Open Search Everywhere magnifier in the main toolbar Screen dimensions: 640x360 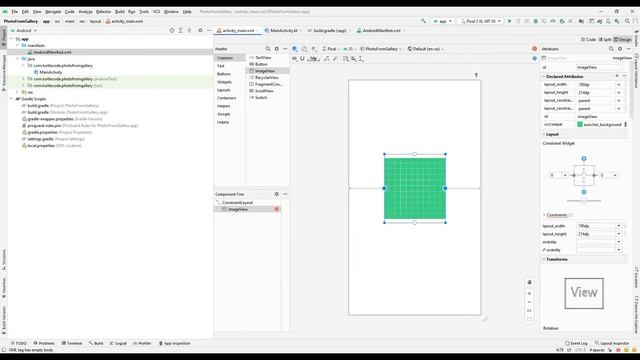tap(627, 21)
